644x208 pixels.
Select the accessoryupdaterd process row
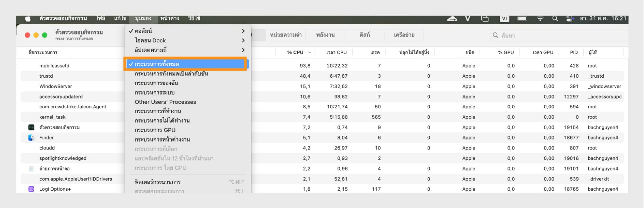tap(322, 96)
